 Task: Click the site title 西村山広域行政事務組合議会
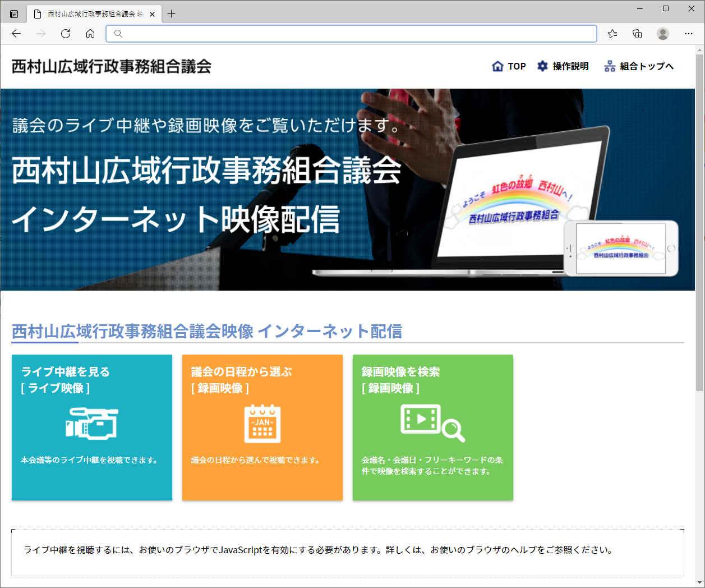point(112,66)
